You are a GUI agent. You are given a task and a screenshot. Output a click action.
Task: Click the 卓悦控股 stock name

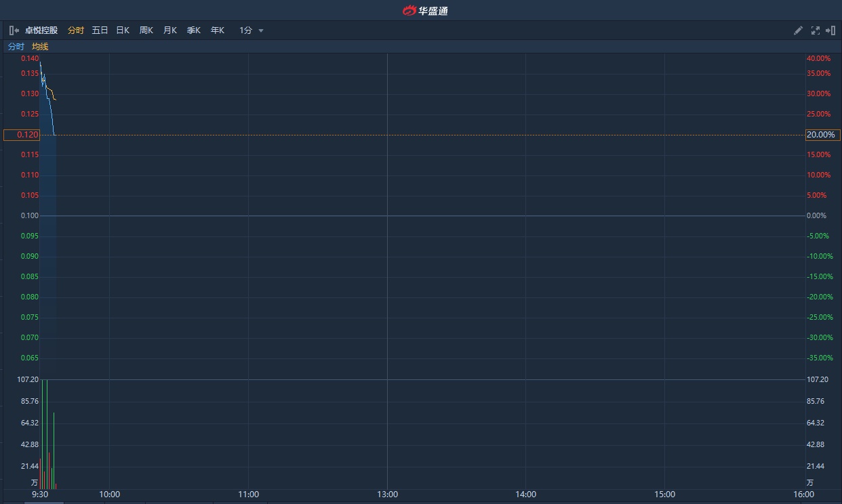[x=41, y=30]
